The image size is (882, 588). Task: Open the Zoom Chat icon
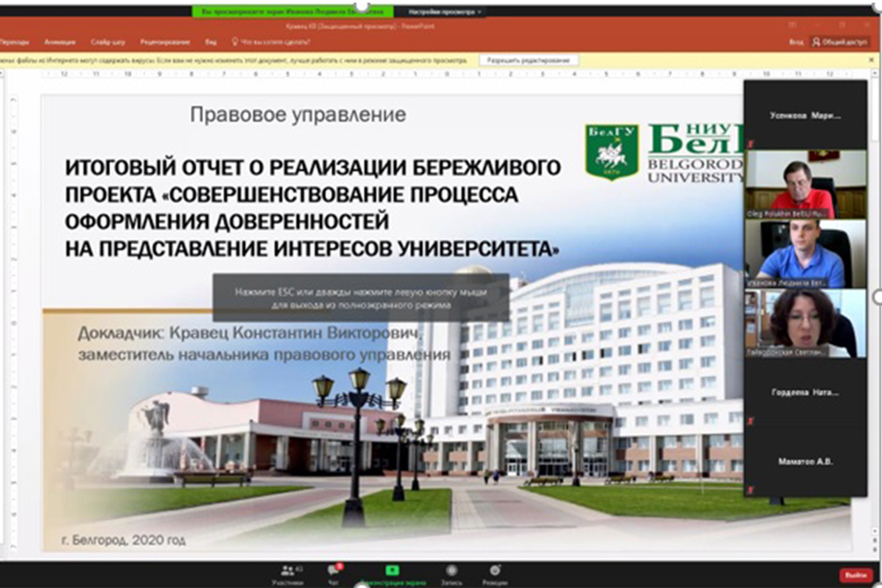334,570
